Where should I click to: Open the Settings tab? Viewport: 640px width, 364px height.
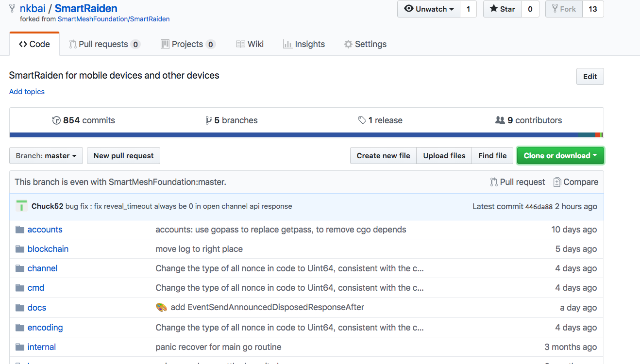pos(365,44)
